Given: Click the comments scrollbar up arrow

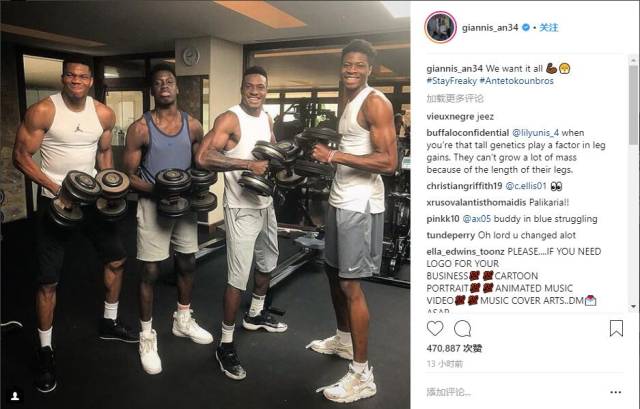Looking at the screenshot, I should [x=633, y=60].
